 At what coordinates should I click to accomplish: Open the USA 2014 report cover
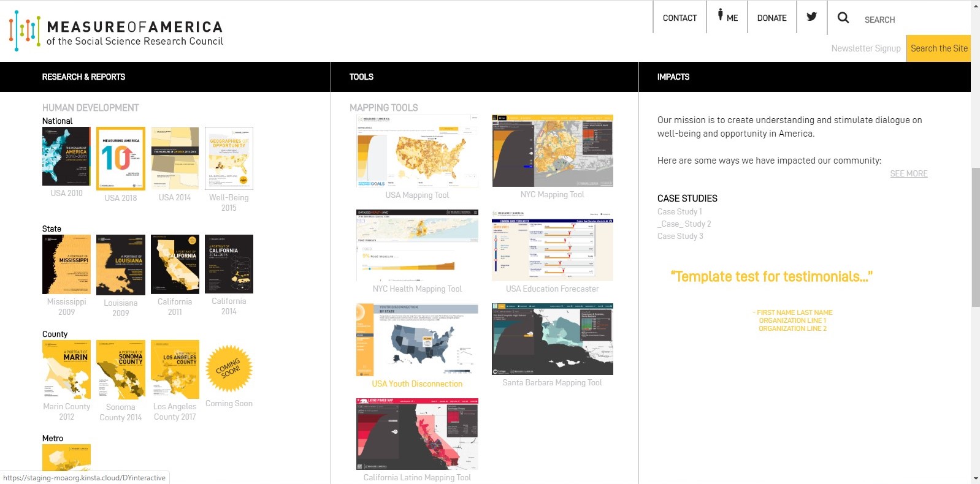coord(175,159)
